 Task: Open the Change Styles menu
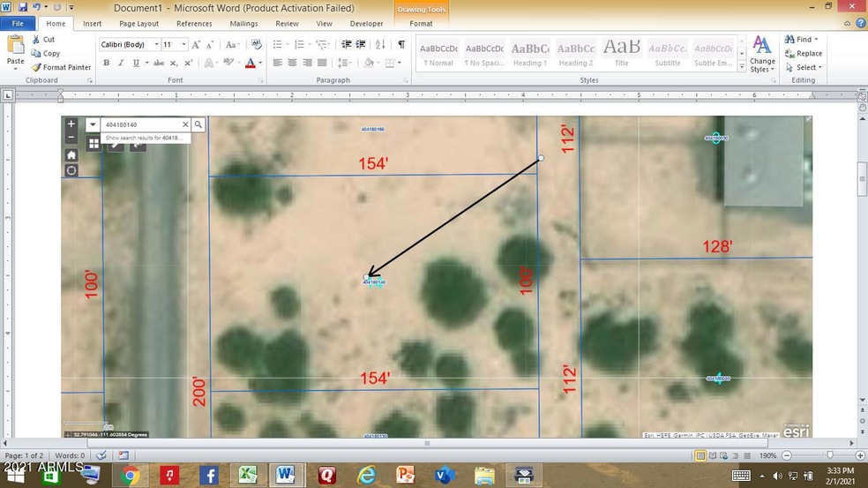(762, 54)
